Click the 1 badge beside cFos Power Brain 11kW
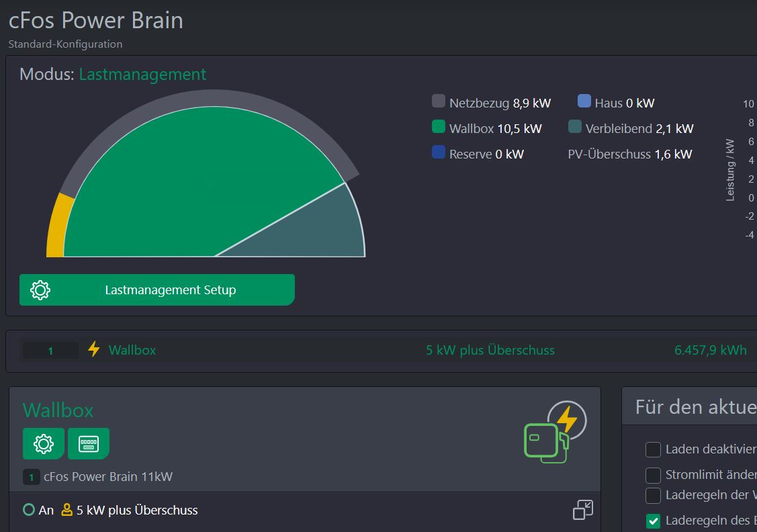Image resolution: width=757 pixels, height=532 pixels. click(x=32, y=478)
